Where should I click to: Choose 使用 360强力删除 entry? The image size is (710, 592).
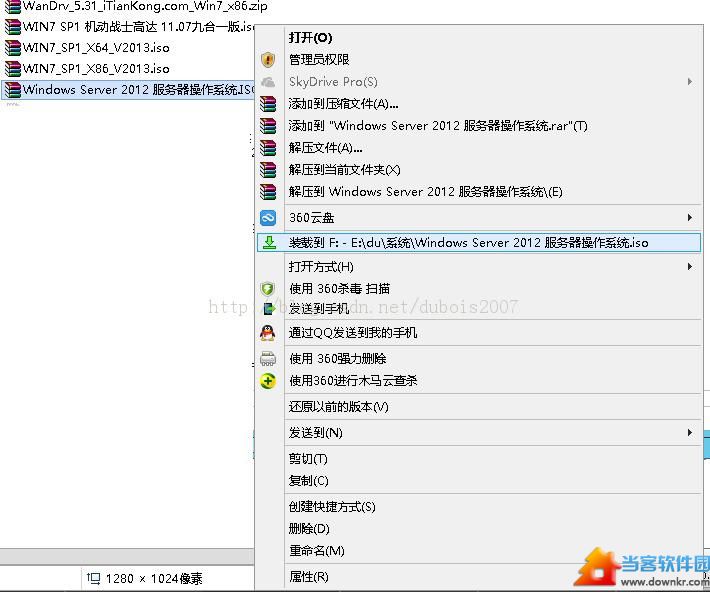pos(479,359)
